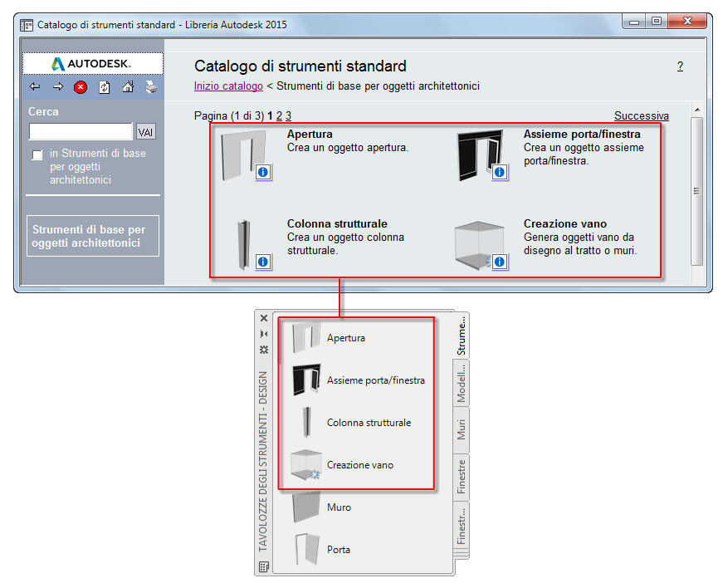Select Strumenti di base per oggetti architettonici category
The width and height of the screenshot is (723, 588).
[93, 236]
